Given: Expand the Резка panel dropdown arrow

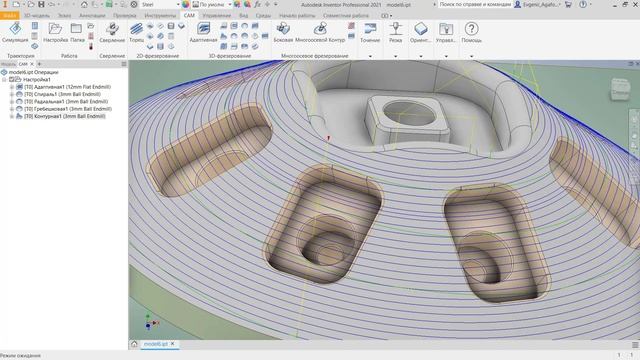Looking at the screenshot, I should click(396, 56).
